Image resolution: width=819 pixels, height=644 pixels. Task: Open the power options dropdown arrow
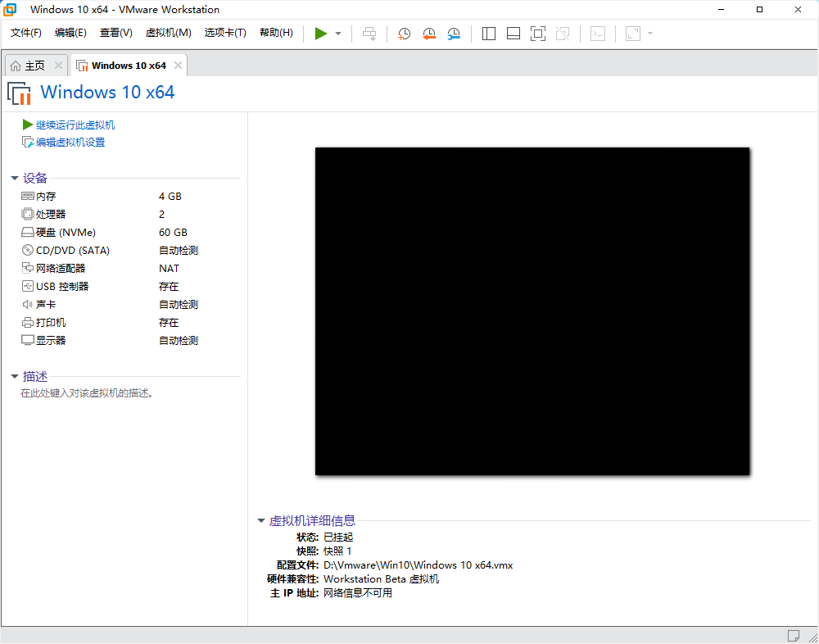pos(338,34)
